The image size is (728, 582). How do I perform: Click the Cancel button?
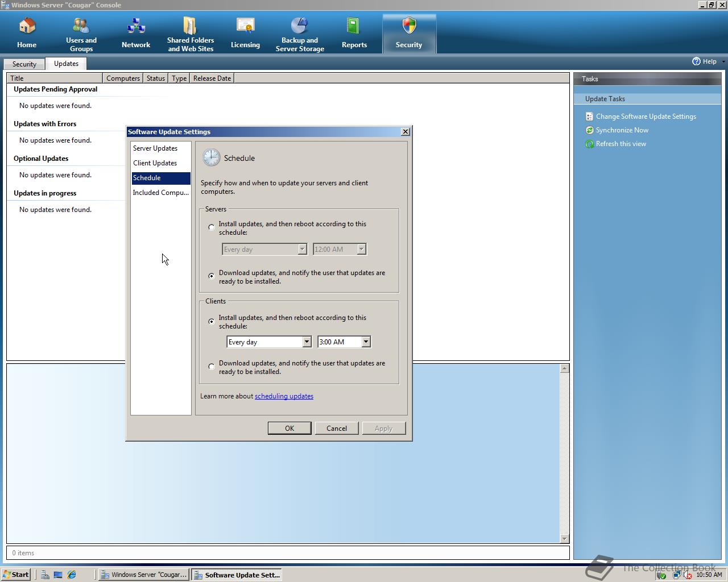[337, 428]
